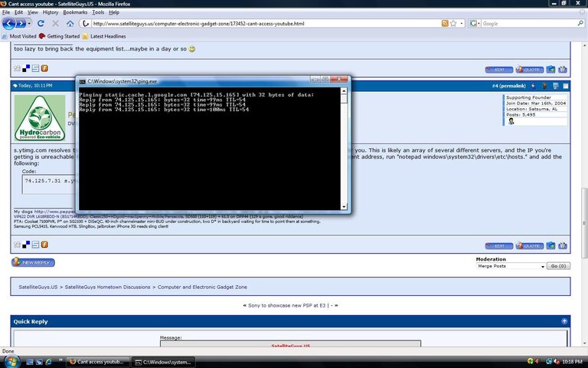The height and width of the screenshot is (368, 588).
Task: Open the File menu
Action: tap(6, 12)
